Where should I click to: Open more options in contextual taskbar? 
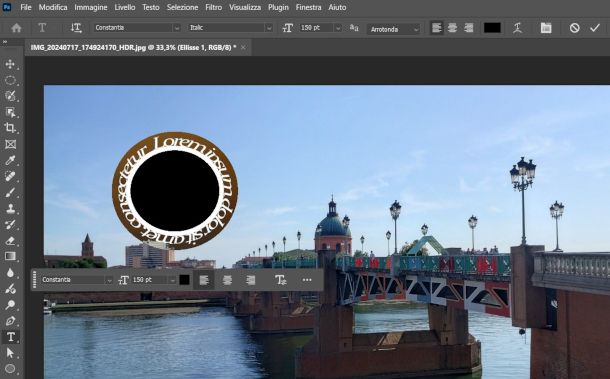307,280
